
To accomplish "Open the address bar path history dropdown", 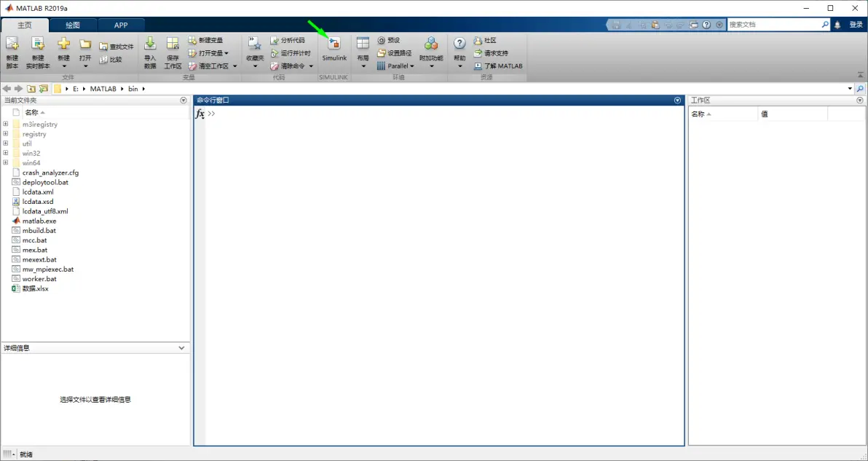I will [850, 89].
